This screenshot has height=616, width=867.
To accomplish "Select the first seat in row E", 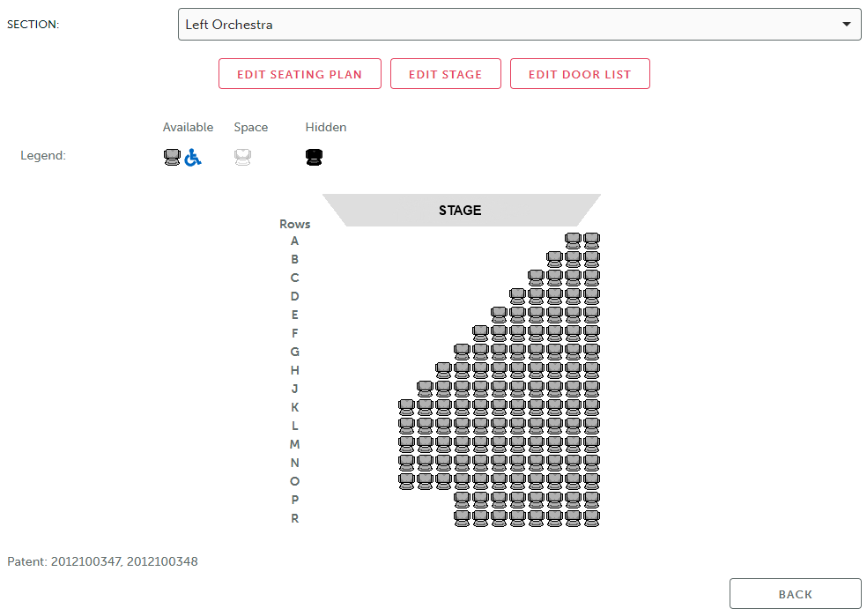I will click(500, 315).
